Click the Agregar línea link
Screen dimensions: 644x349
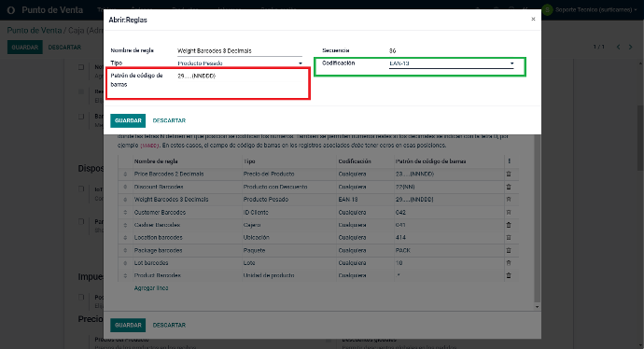pos(151,288)
